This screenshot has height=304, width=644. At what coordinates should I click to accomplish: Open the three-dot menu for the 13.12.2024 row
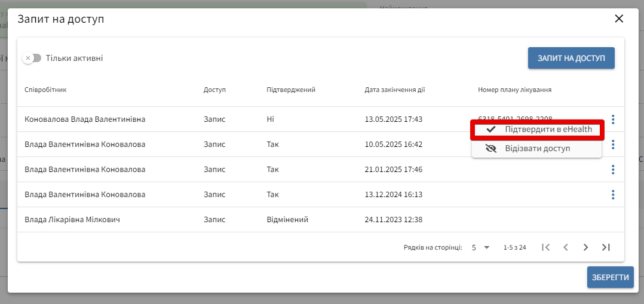613,195
